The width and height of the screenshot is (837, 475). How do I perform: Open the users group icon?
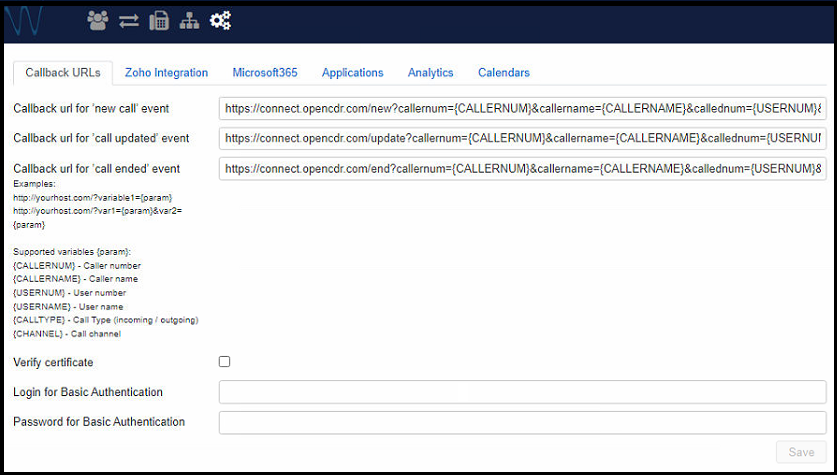(97, 20)
